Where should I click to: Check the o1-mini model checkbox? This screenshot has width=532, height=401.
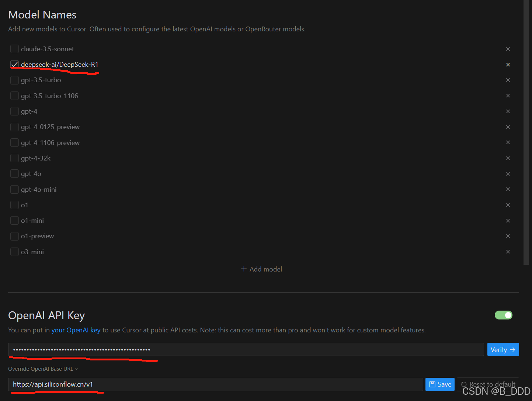click(14, 220)
